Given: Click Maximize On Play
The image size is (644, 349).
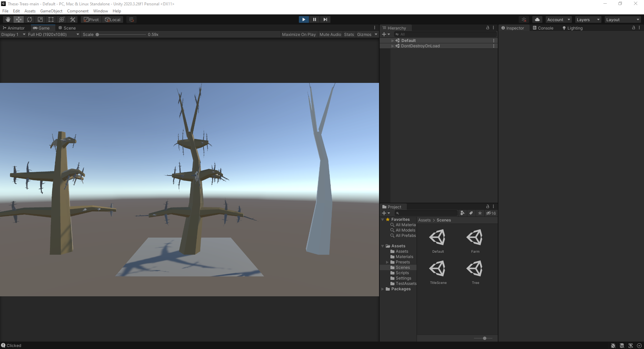Looking at the screenshot, I should [299, 34].
